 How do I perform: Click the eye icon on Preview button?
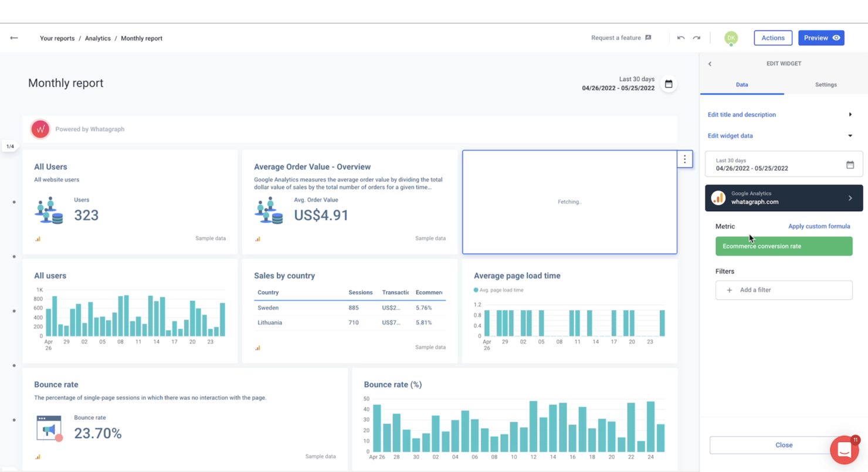point(836,38)
